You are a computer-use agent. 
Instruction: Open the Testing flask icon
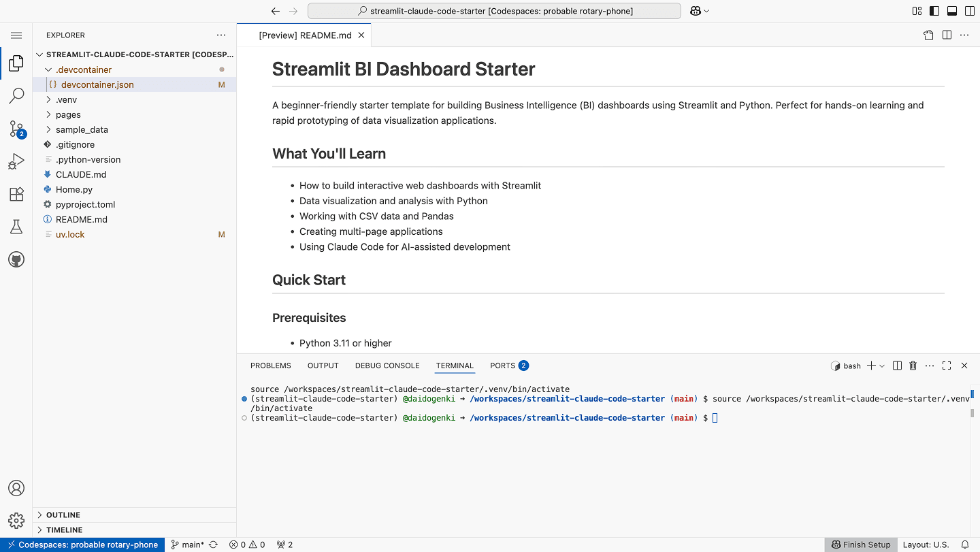(16, 227)
